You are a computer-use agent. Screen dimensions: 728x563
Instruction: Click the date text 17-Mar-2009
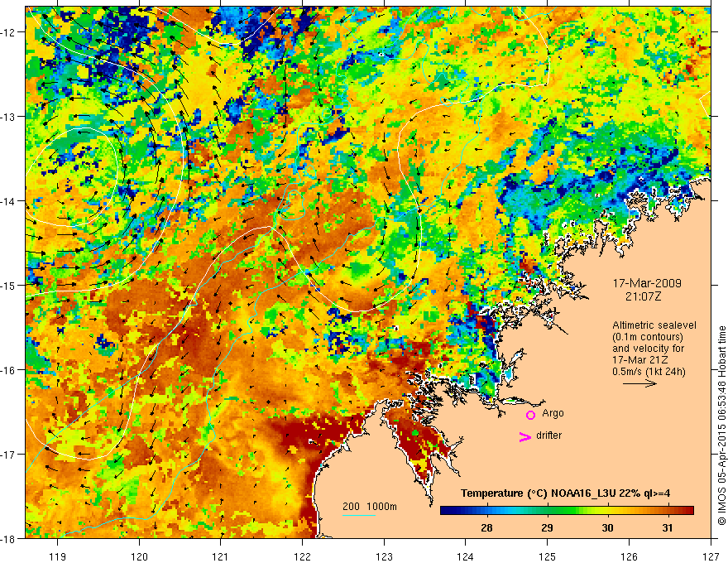[x=647, y=283]
